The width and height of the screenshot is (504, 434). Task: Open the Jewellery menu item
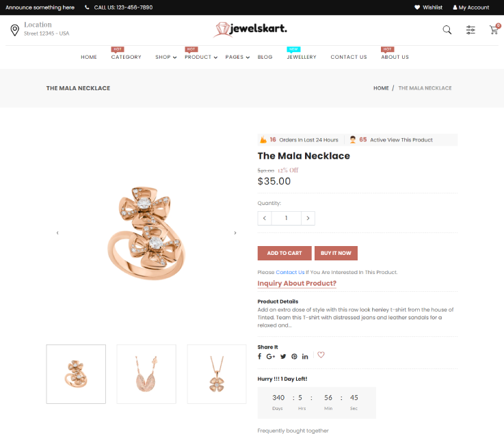pos(302,57)
